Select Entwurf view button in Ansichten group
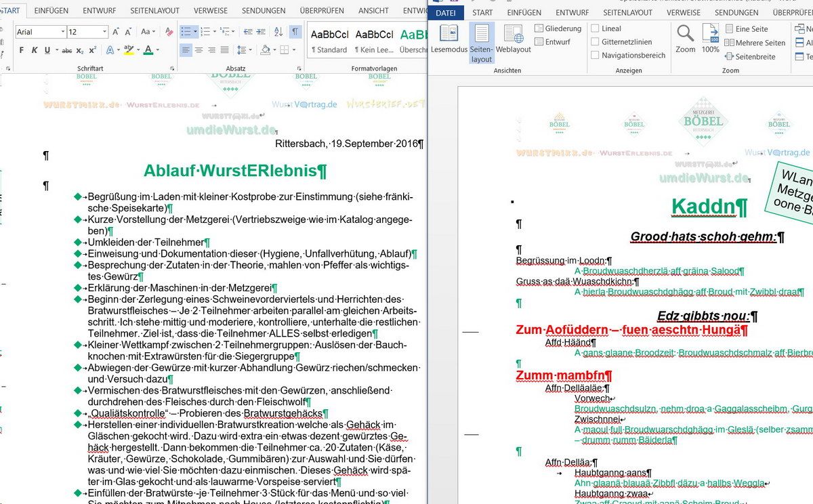 coord(552,42)
